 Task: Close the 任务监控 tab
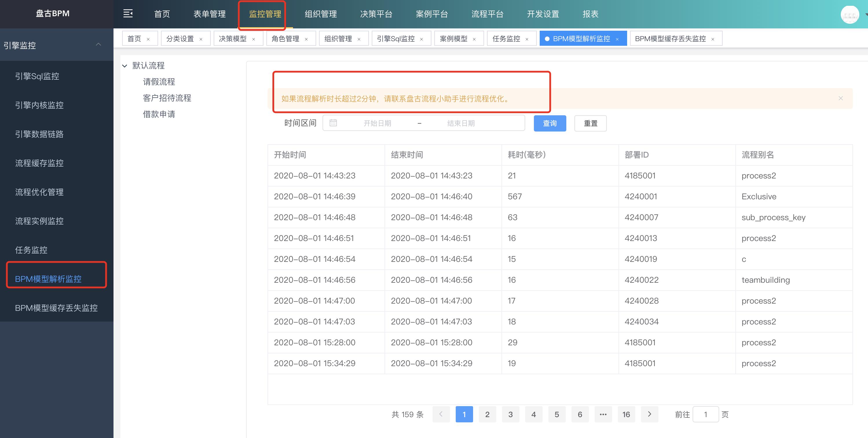pos(527,39)
